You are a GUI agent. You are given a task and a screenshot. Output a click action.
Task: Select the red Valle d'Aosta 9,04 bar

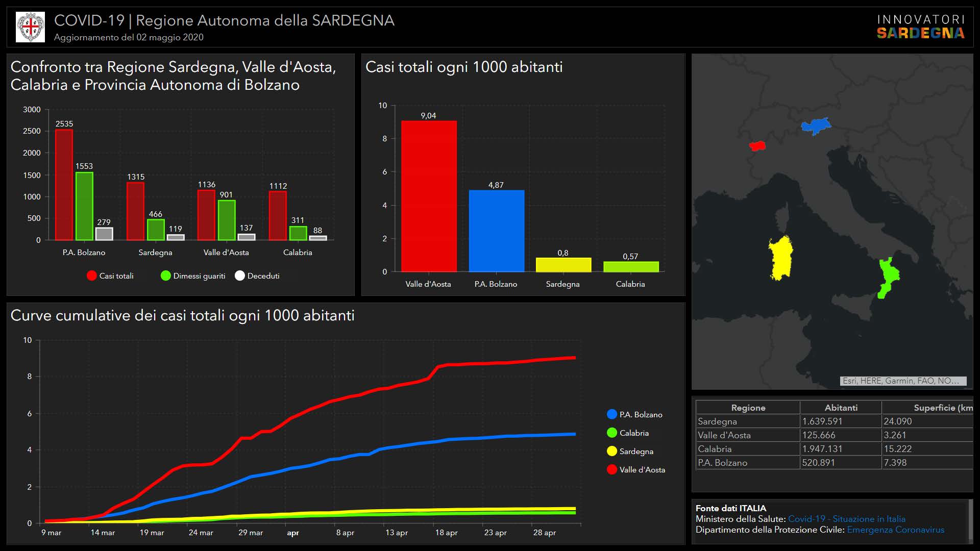429,196
